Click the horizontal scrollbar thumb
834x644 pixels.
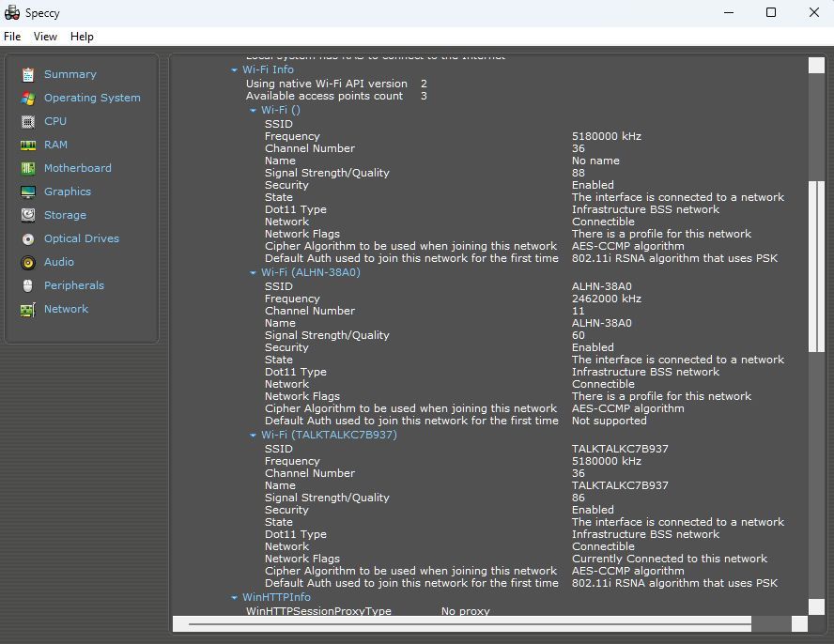(x=470, y=623)
